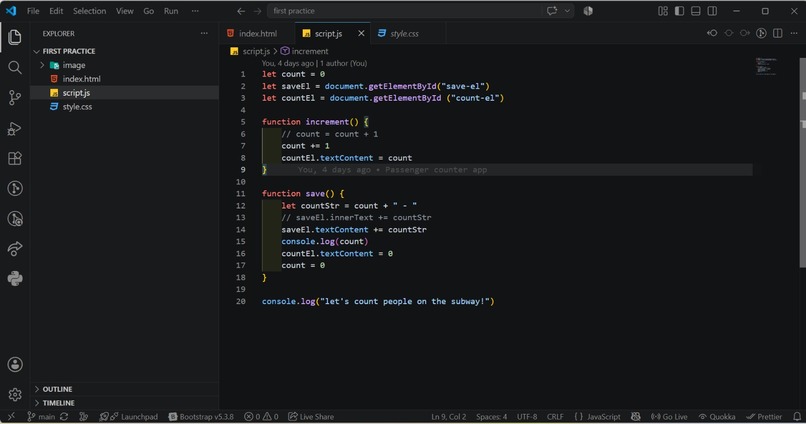Viewport: 806px width, 424px height.
Task: Open the Manage gear icon
Action: 15,394
